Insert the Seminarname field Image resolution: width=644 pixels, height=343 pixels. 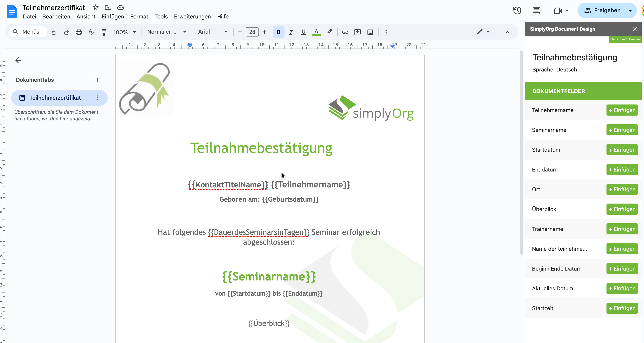pos(622,130)
